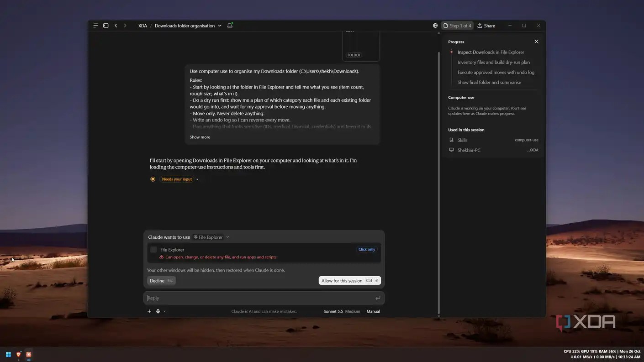The image size is (644, 362).
Task: Click the Skills row icon
Action: (451, 140)
